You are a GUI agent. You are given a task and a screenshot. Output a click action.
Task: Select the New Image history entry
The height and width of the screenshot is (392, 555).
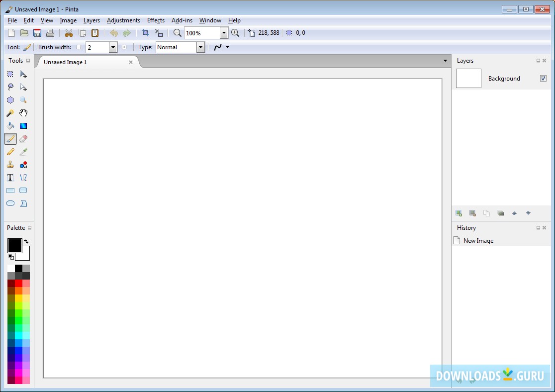[502, 240]
